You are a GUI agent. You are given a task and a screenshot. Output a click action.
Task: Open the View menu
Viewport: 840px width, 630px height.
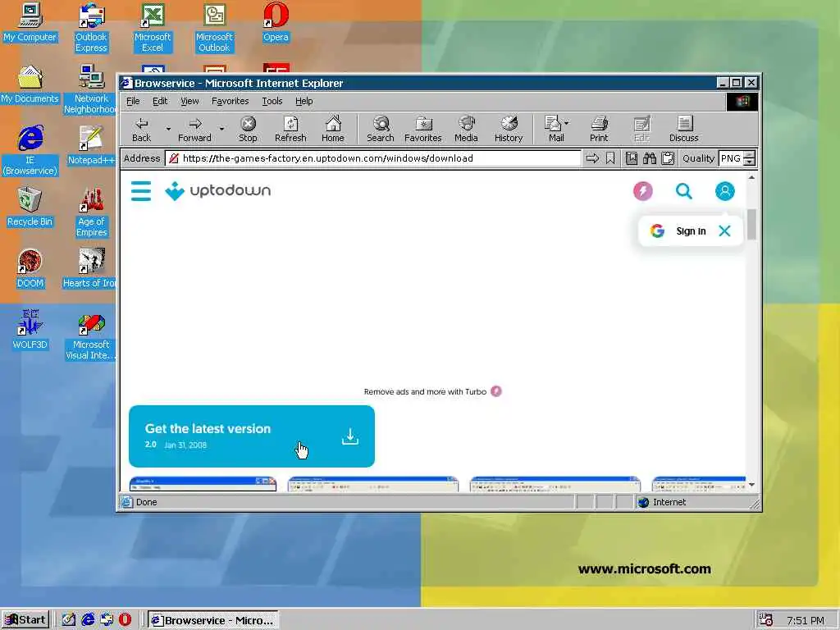pyautogui.click(x=189, y=101)
